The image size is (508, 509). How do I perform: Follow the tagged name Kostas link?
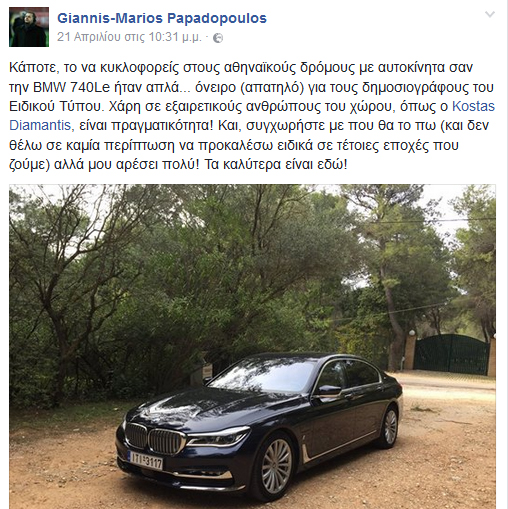click(x=473, y=106)
